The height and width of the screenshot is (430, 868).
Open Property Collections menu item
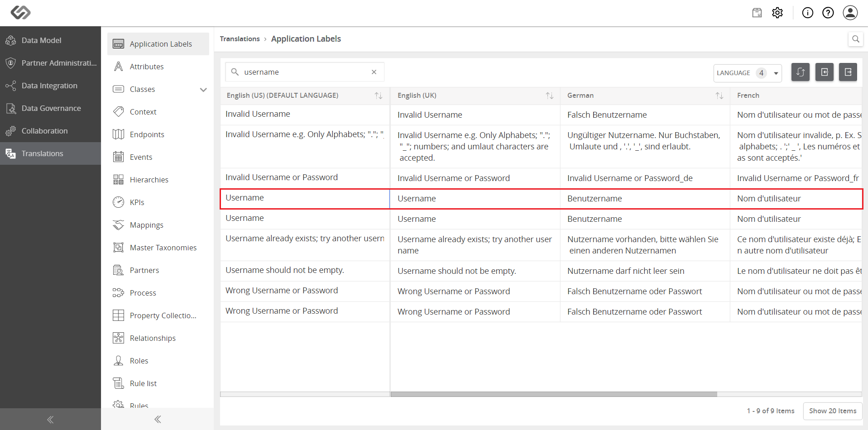coord(158,315)
